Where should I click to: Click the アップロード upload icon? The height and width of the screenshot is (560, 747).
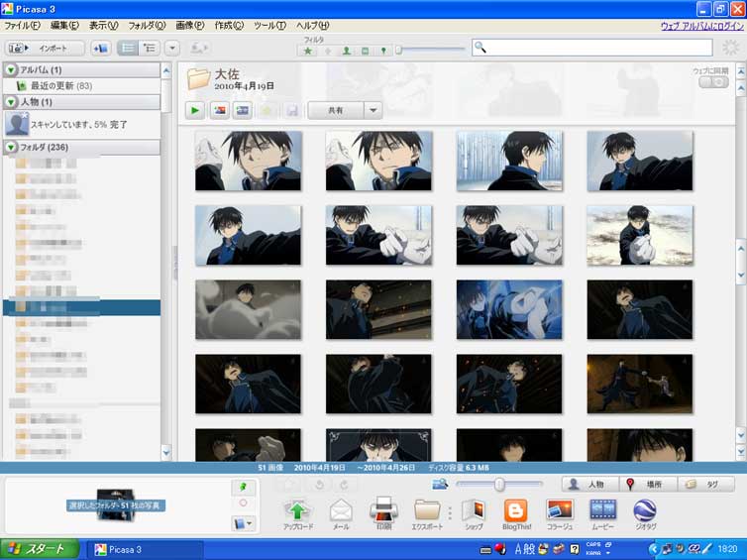point(298,513)
